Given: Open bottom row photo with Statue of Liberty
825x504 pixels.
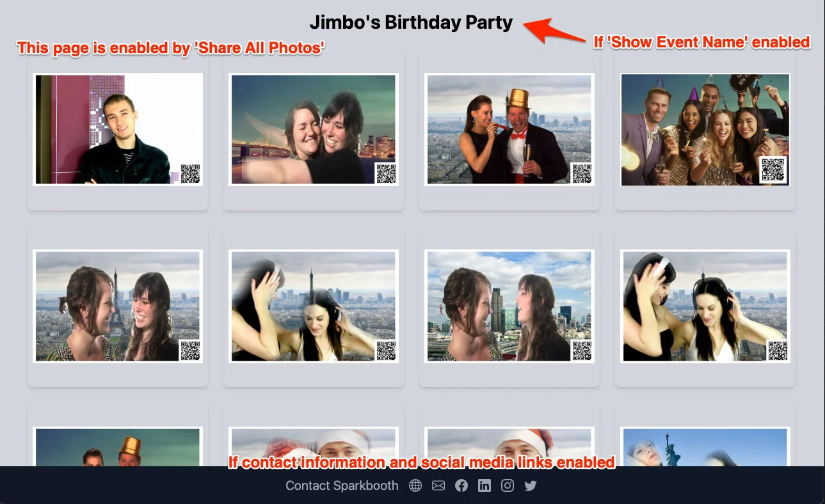Looking at the screenshot, I should 705,447.
